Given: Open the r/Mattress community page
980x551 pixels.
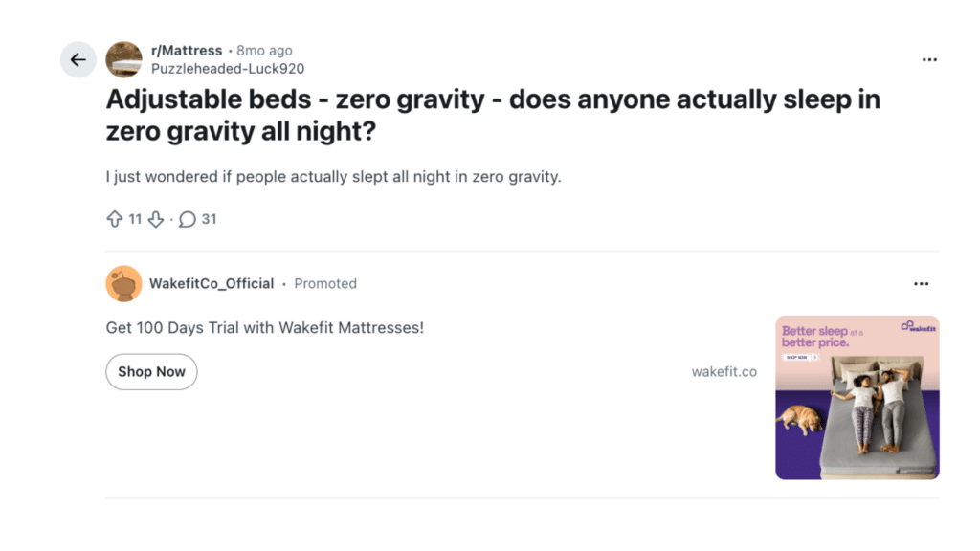Looking at the screenshot, I should tap(185, 50).
